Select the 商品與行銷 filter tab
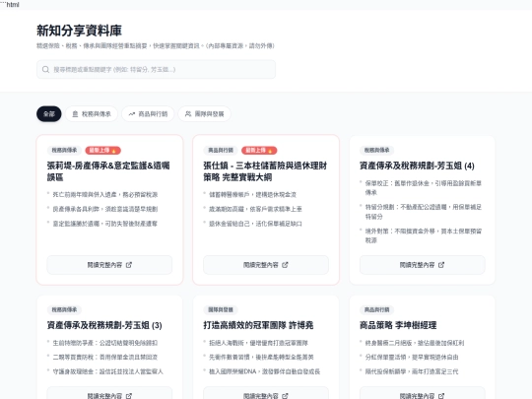The width and height of the screenshot is (532, 399). tap(148, 113)
